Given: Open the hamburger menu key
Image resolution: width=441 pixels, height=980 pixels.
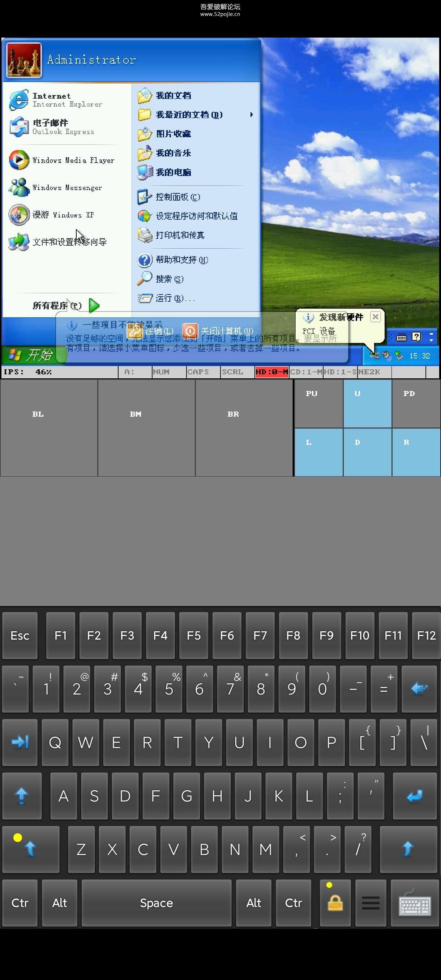Looking at the screenshot, I should (371, 903).
